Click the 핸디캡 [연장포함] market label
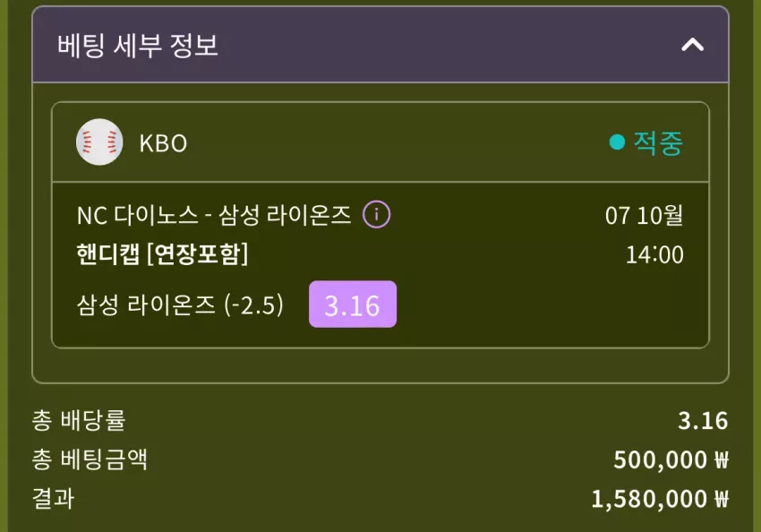 [x=162, y=253]
